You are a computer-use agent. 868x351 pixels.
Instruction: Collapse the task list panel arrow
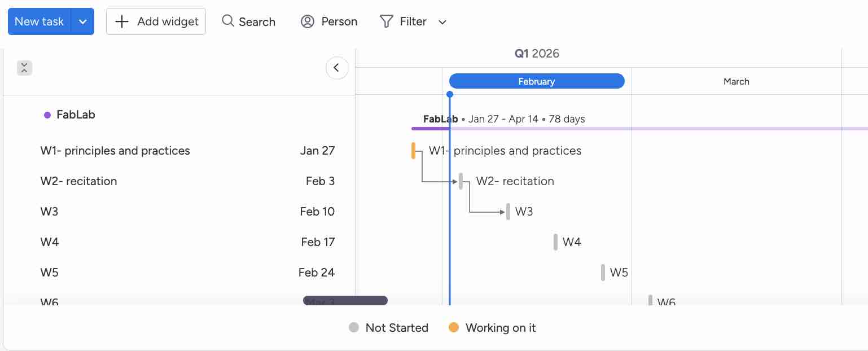click(336, 68)
